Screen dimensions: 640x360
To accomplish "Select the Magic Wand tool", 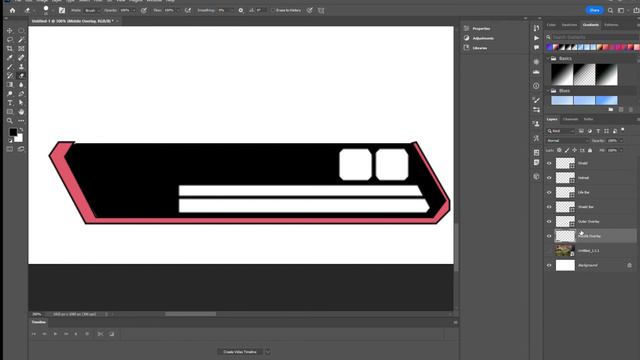I will pos(21,40).
